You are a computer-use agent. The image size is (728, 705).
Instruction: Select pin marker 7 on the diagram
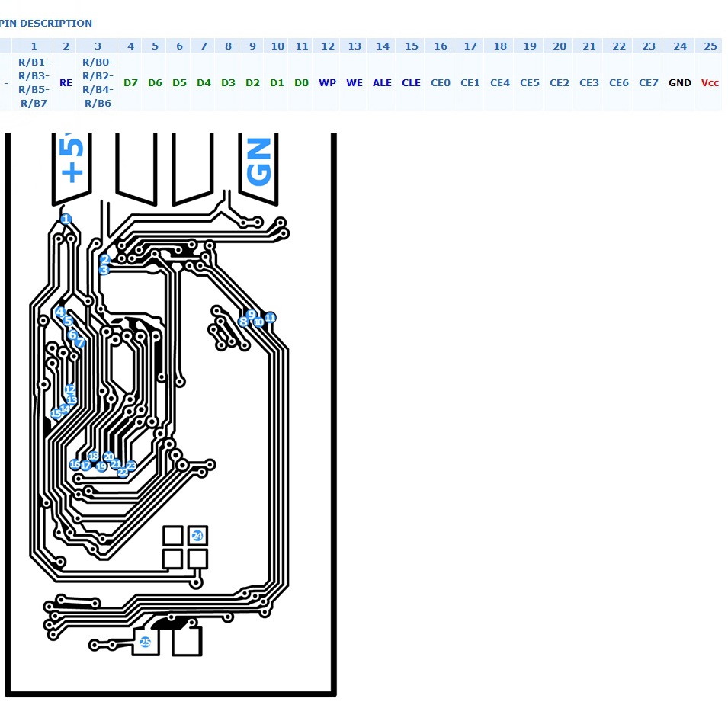(80, 343)
